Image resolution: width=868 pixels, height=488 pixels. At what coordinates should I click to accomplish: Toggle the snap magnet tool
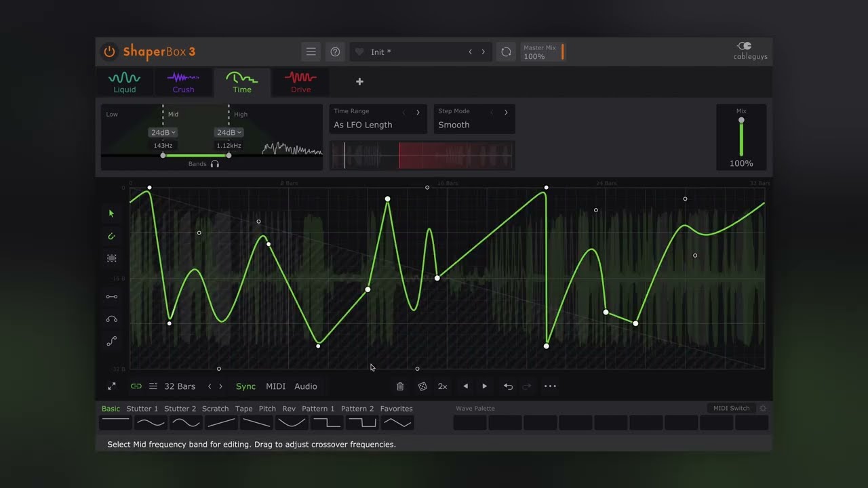[112, 236]
